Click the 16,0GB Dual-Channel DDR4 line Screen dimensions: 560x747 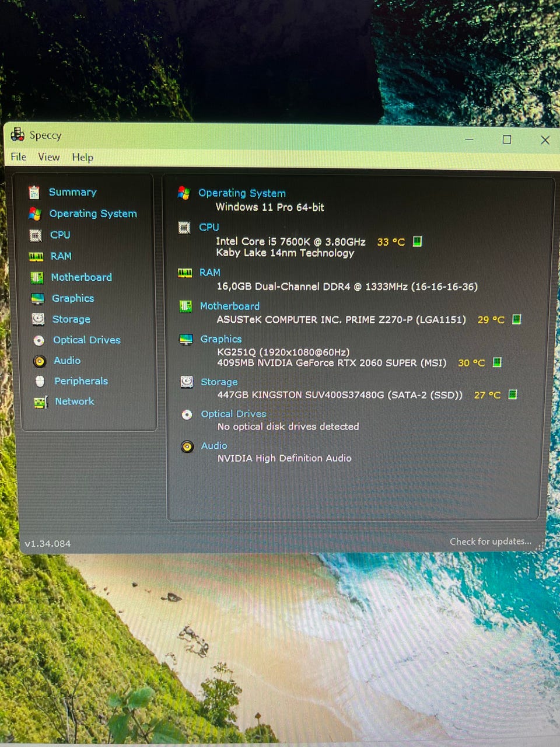pyautogui.click(x=347, y=287)
